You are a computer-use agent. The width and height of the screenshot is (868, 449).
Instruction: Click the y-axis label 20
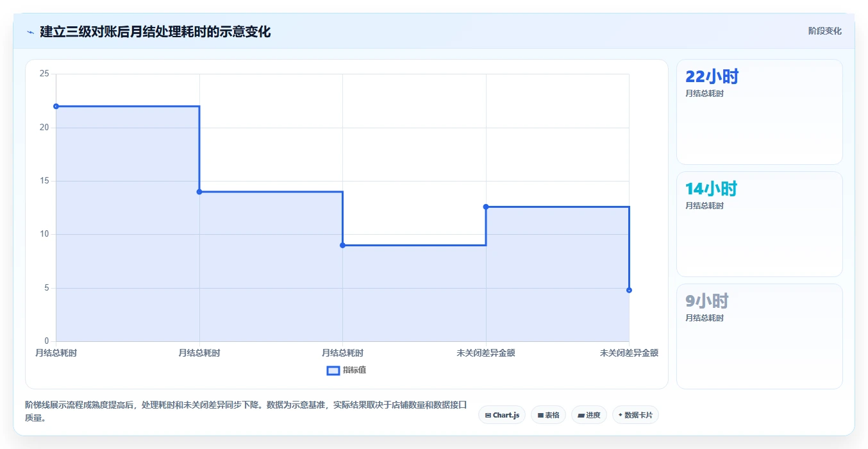click(x=44, y=128)
